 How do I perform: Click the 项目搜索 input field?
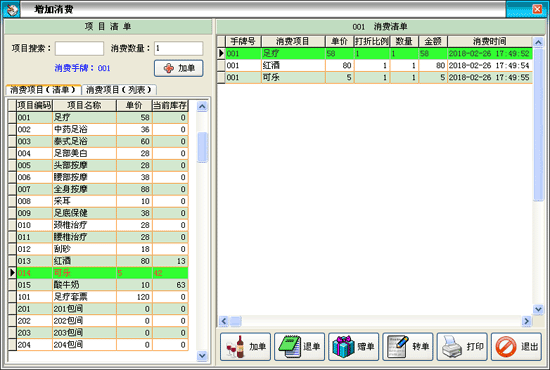(x=79, y=48)
